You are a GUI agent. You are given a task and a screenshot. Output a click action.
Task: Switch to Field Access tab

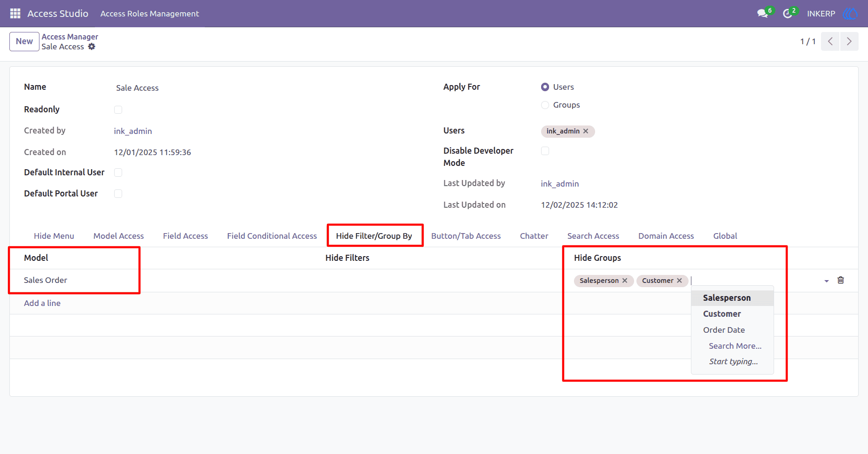186,236
